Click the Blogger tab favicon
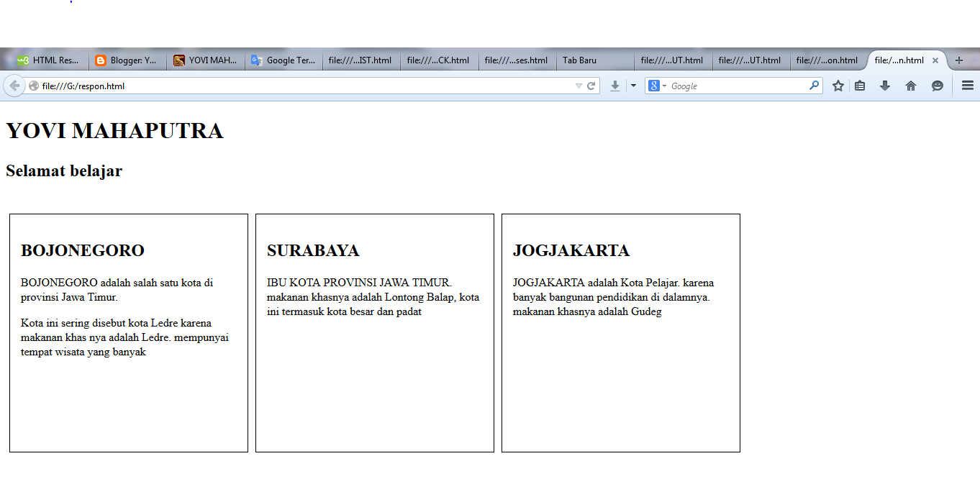This screenshot has width=980, height=492. click(101, 60)
